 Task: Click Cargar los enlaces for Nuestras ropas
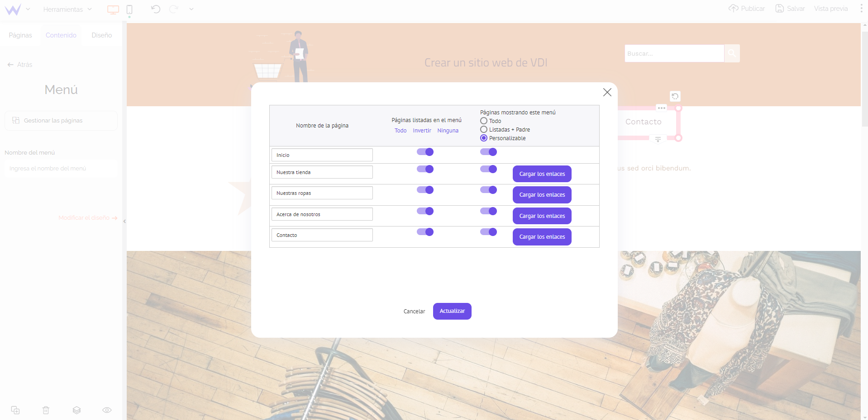(542, 195)
